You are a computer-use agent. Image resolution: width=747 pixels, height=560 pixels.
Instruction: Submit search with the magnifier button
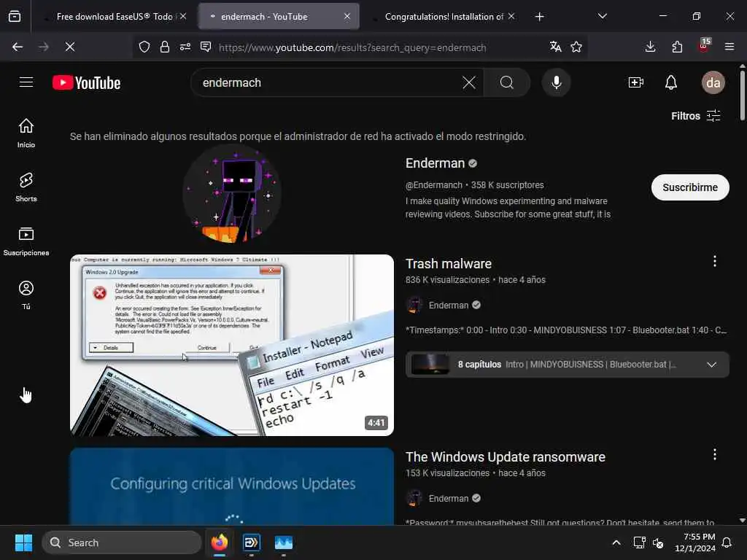click(x=507, y=82)
